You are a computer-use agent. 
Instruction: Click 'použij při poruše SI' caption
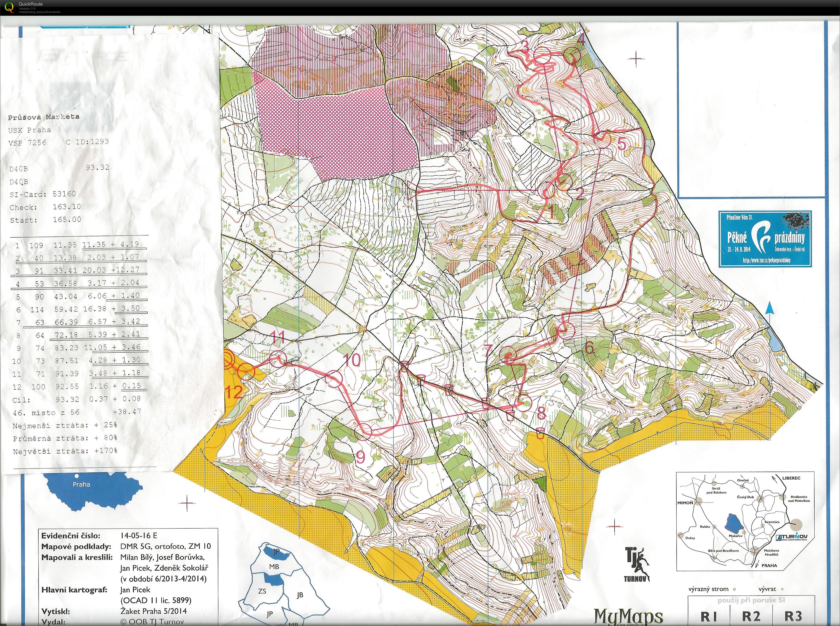point(751,600)
